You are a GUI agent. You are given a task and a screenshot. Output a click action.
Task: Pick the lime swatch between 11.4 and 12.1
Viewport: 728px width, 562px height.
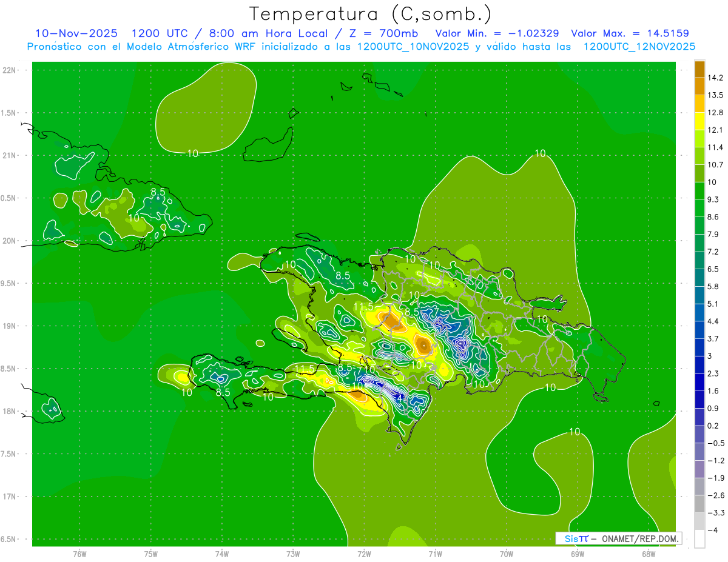pos(699,138)
